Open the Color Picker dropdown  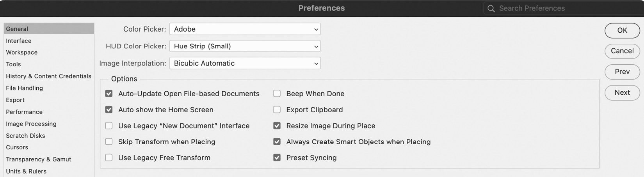pos(245,29)
